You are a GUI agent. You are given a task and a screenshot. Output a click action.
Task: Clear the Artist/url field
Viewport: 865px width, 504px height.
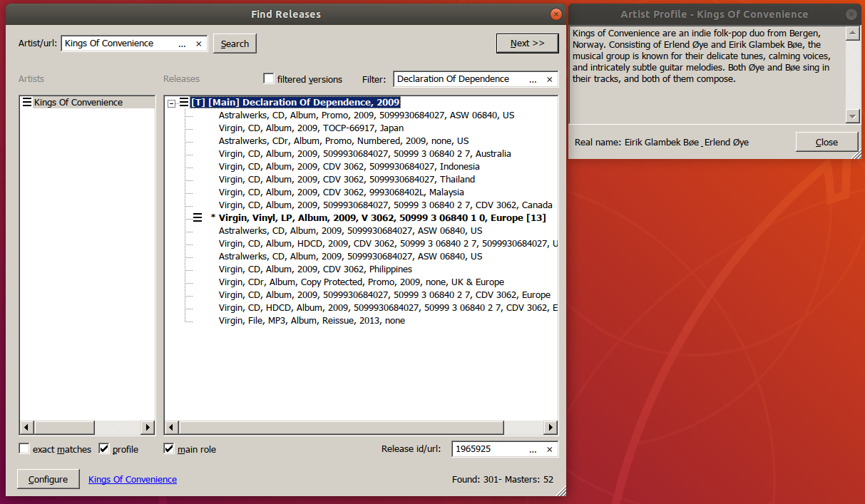[199, 44]
